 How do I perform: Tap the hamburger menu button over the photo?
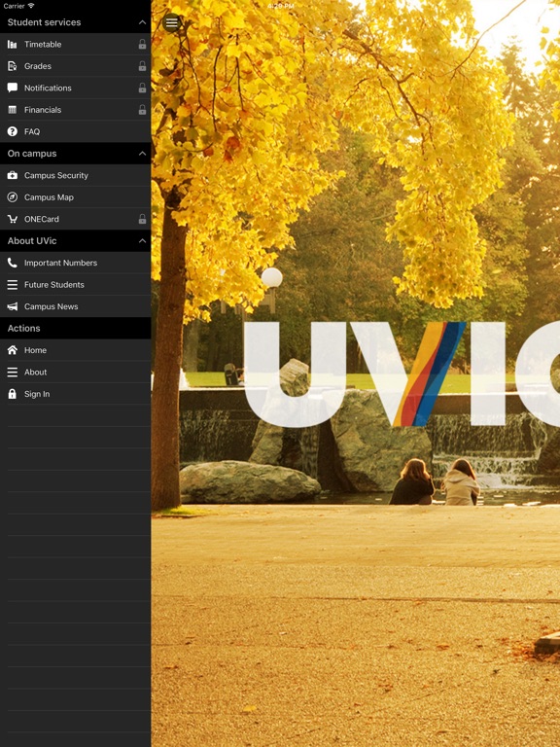(x=171, y=22)
